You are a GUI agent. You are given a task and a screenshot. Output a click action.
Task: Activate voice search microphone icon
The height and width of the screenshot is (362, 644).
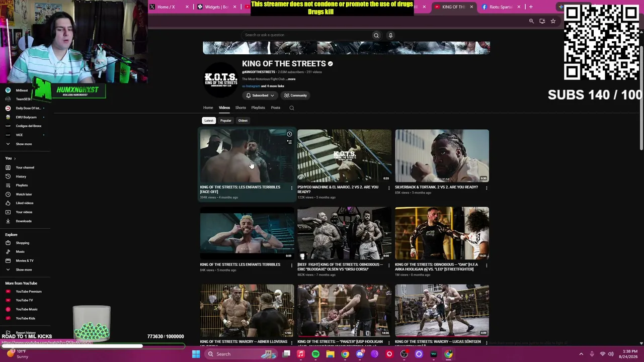pyautogui.click(x=390, y=35)
